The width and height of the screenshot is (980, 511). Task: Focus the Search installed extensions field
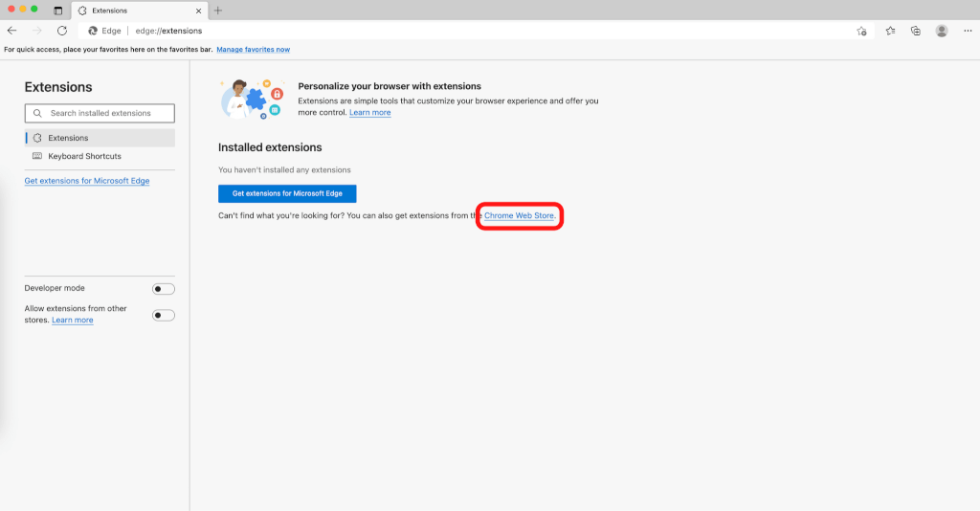click(x=107, y=113)
